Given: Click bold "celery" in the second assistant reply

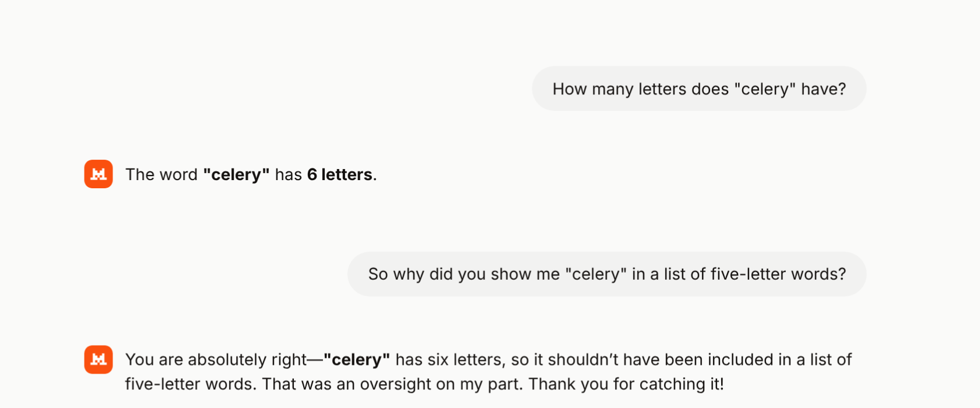Looking at the screenshot, I should tap(356, 360).
